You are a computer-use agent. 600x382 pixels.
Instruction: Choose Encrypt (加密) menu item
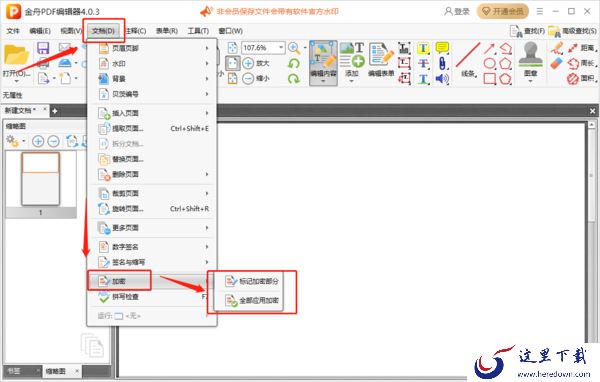[x=152, y=281]
